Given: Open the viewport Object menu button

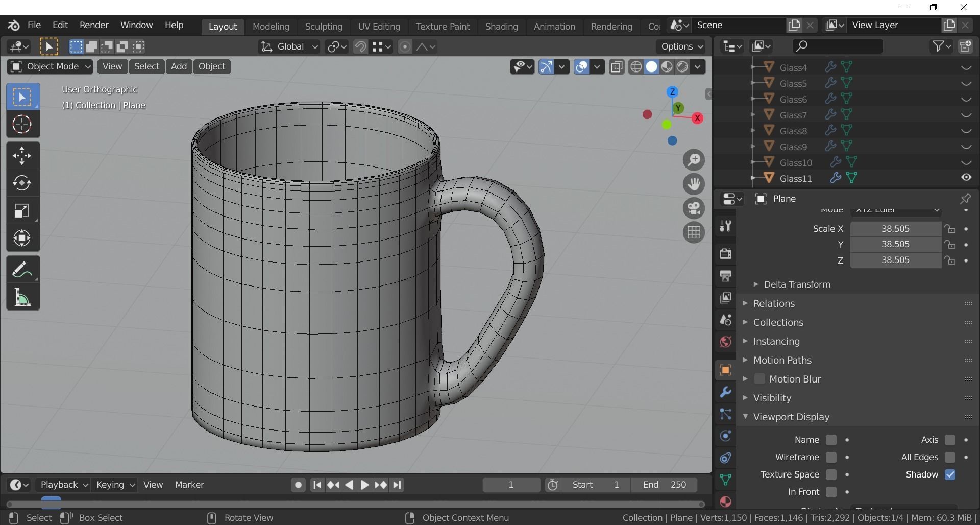Looking at the screenshot, I should coord(212,66).
